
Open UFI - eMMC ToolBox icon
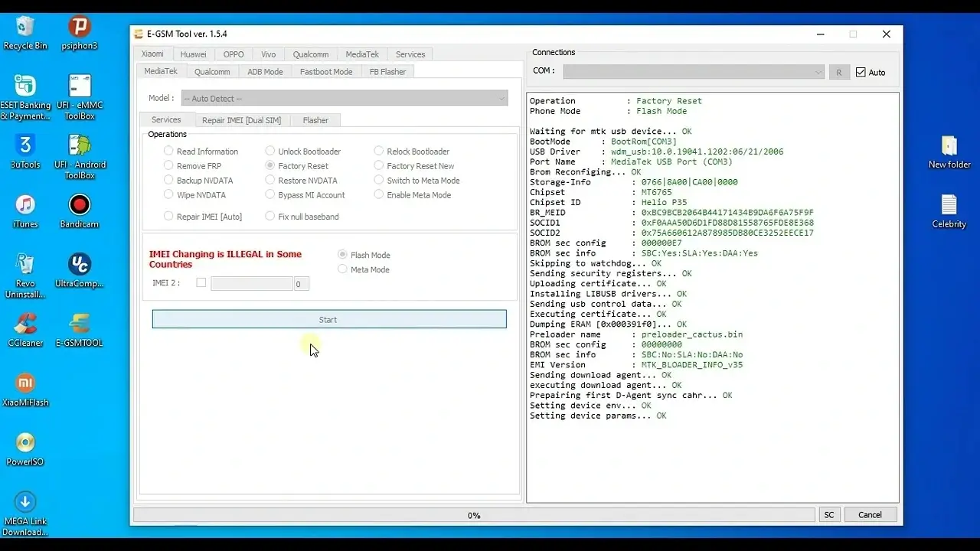tap(80, 97)
